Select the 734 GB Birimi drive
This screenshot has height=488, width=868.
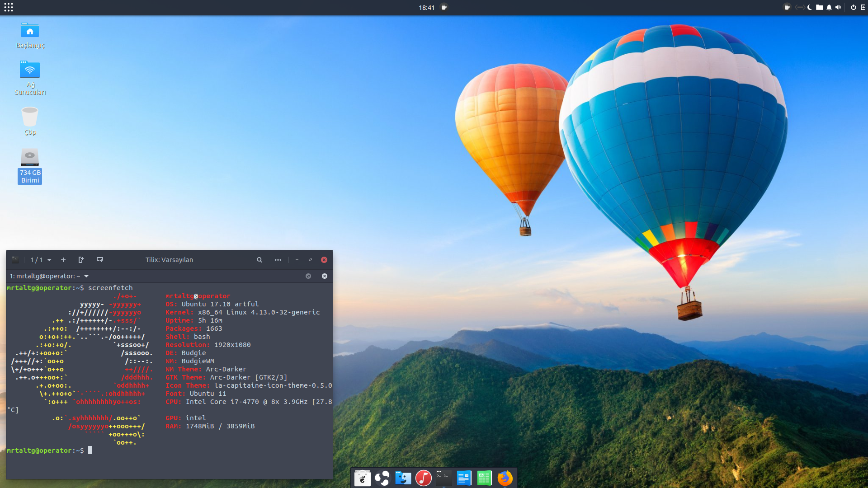click(x=30, y=166)
